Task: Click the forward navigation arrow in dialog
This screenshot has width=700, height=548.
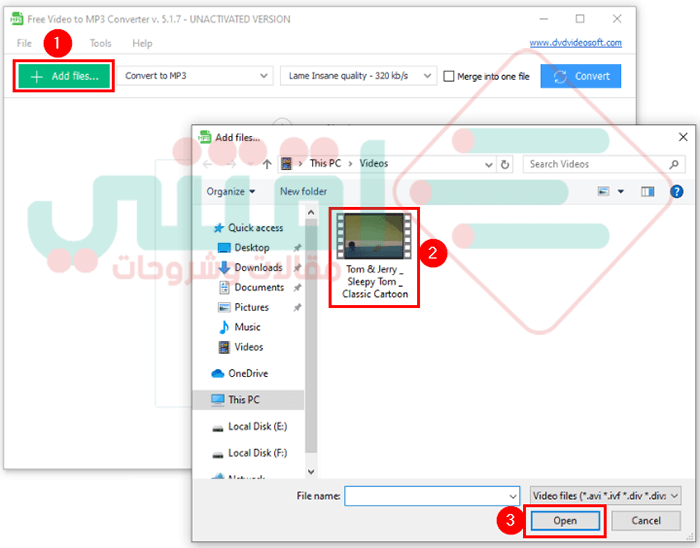Action: pos(231,164)
